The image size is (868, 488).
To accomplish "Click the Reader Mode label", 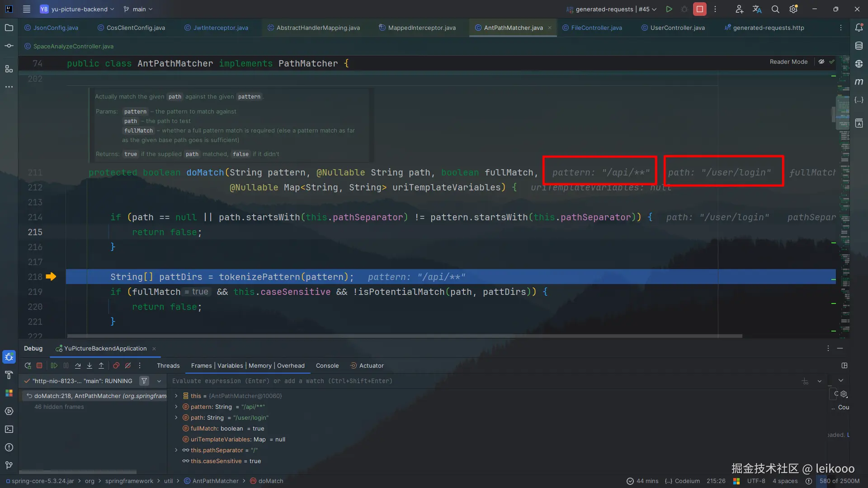I will coord(788,62).
